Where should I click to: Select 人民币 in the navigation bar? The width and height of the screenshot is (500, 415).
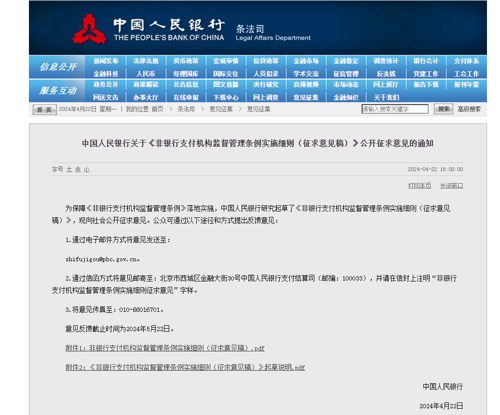(x=146, y=74)
